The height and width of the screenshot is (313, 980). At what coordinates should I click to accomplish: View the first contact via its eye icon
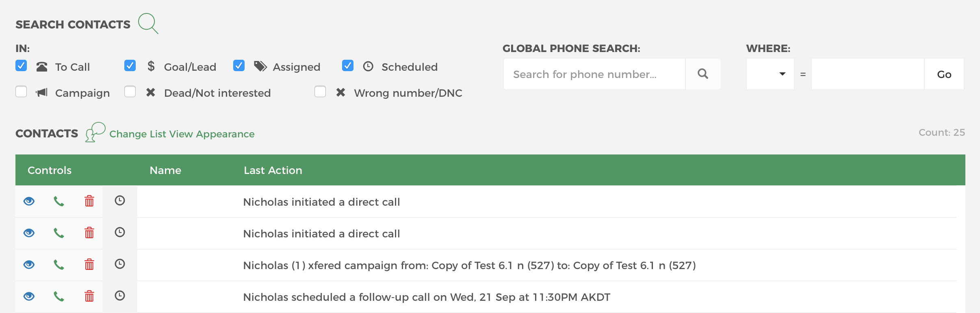(x=29, y=201)
